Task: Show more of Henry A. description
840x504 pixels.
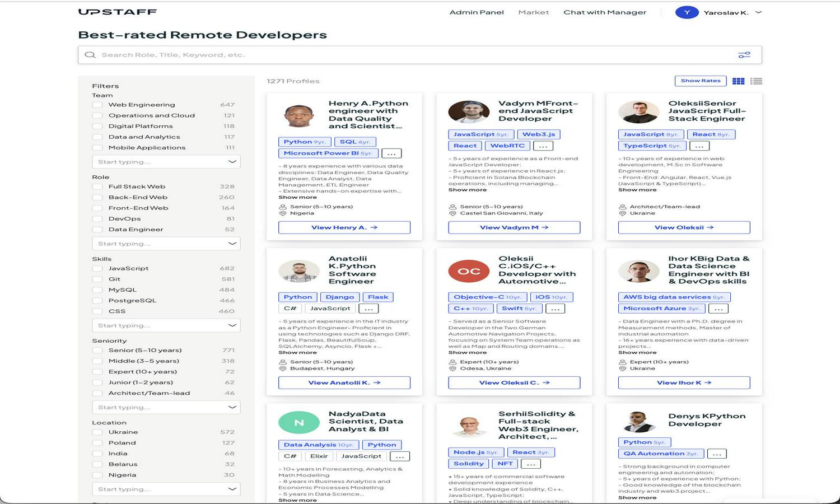Action: (x=297, y=197)
